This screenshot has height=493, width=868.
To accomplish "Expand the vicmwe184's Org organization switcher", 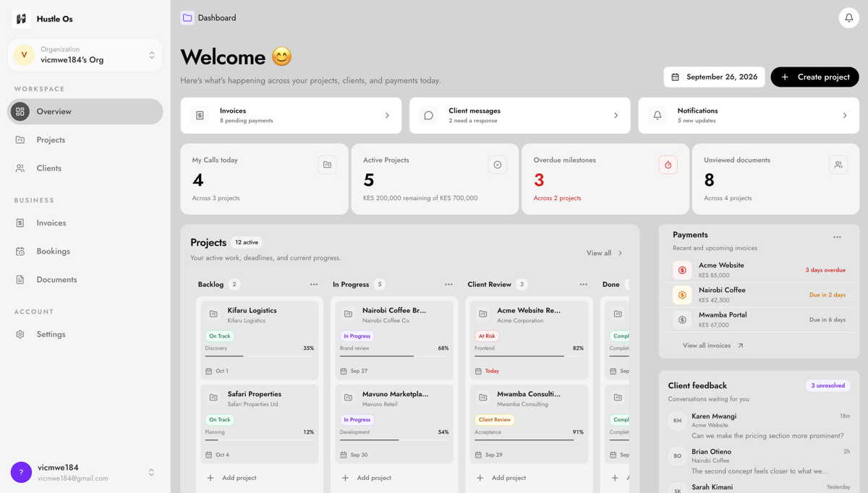I will [85, 55].
